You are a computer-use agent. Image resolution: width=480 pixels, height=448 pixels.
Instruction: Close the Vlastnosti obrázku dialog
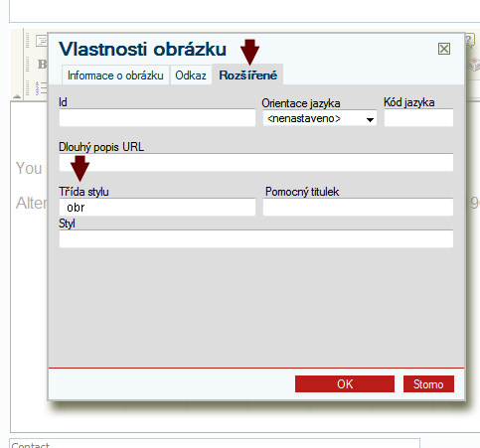tap(444, 49)
